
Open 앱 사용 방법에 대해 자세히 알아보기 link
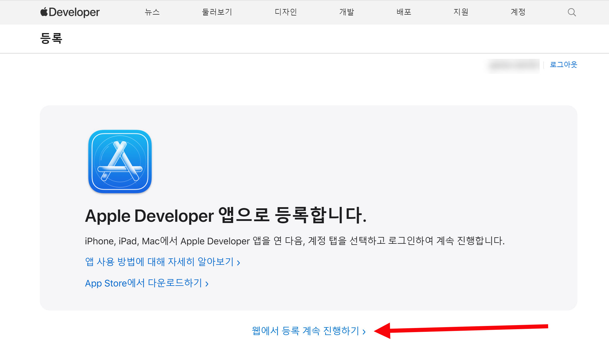[159, 262]
